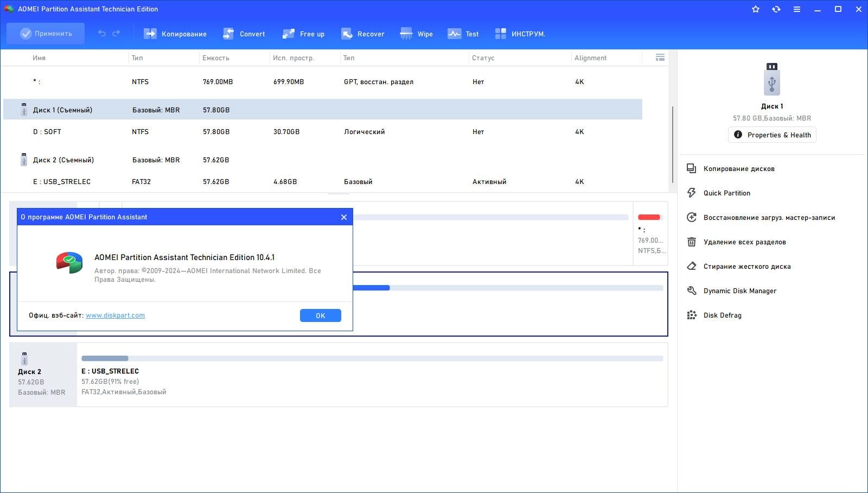The height and width of the screenshot is (493, 868).
Task: Click the Активный status cell
Action: (489, 182)
